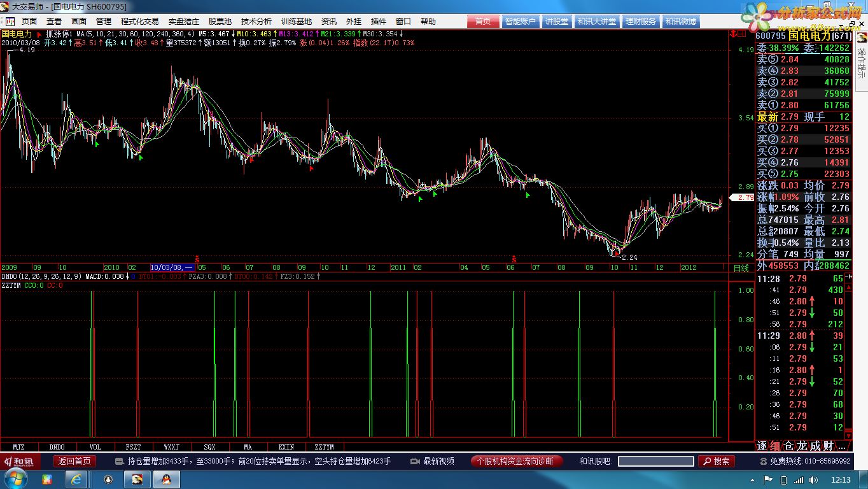Select the 仓 tab in quote panel
Viewport: 868px width, 489px height.
coord(788,445)
